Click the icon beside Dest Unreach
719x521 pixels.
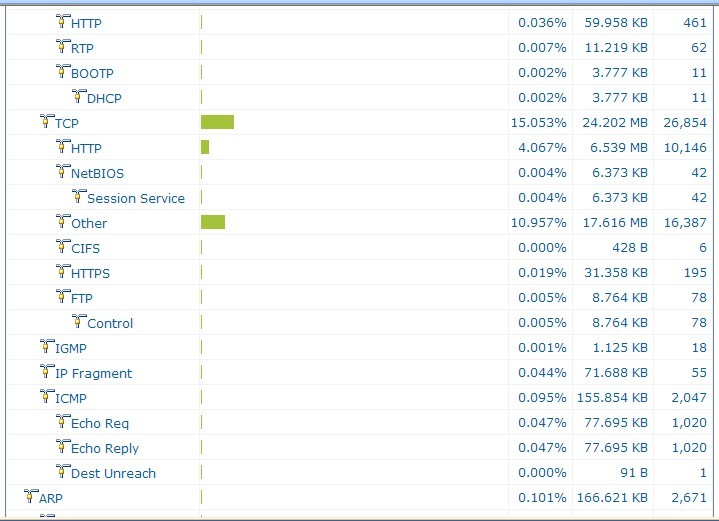click(62, 471)
